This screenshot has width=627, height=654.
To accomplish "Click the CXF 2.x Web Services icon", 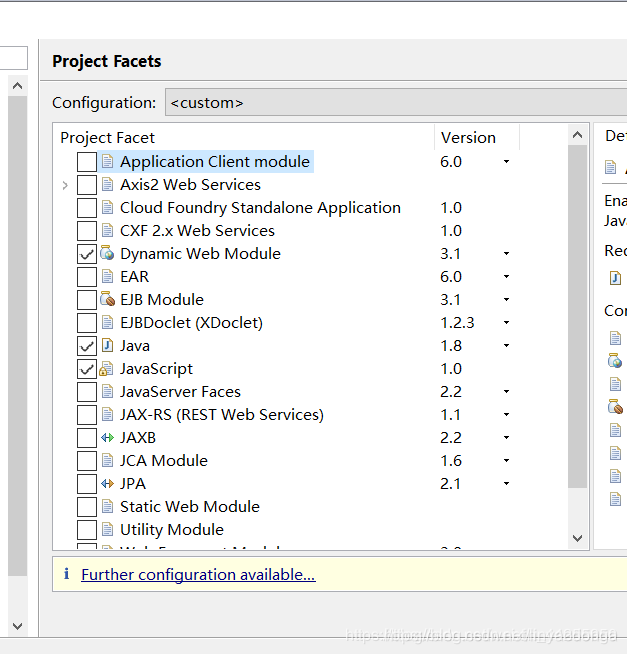I will pos(108,230).
